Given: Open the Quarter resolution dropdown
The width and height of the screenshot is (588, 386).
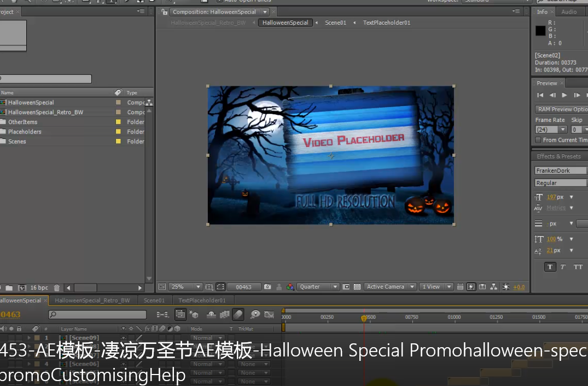Looking at the screenshot, I should 318,286.
